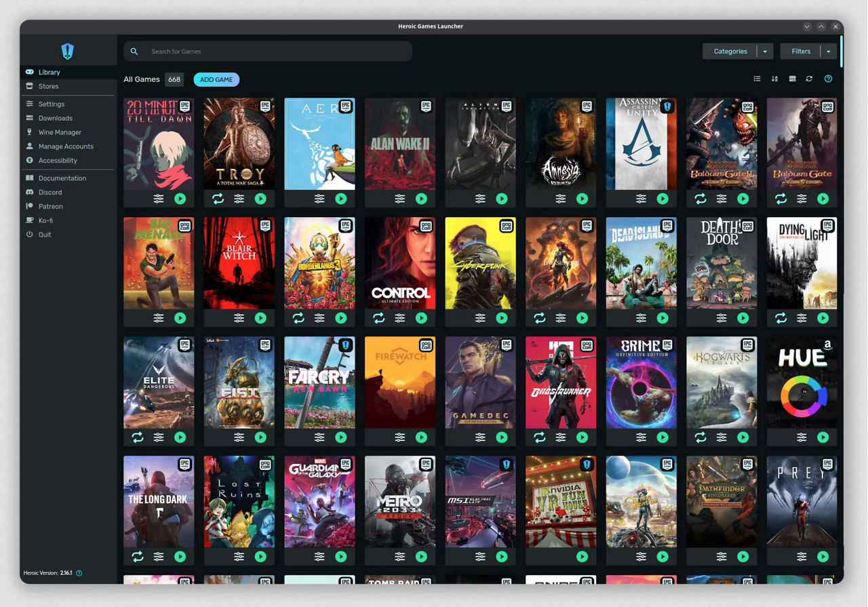Open Gamedec settings icon
Screen dimensions: 868x607
pyautogui.click(x=480, y=437)
